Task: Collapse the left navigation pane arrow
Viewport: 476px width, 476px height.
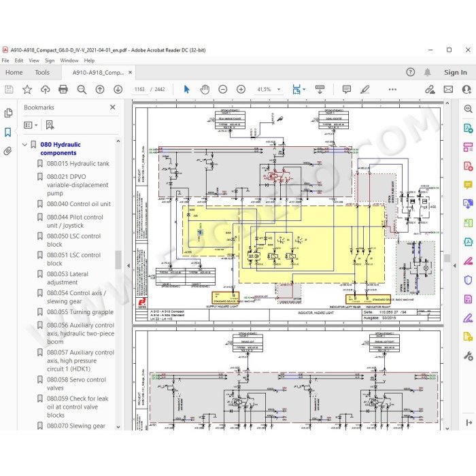Action: [129, 266]
